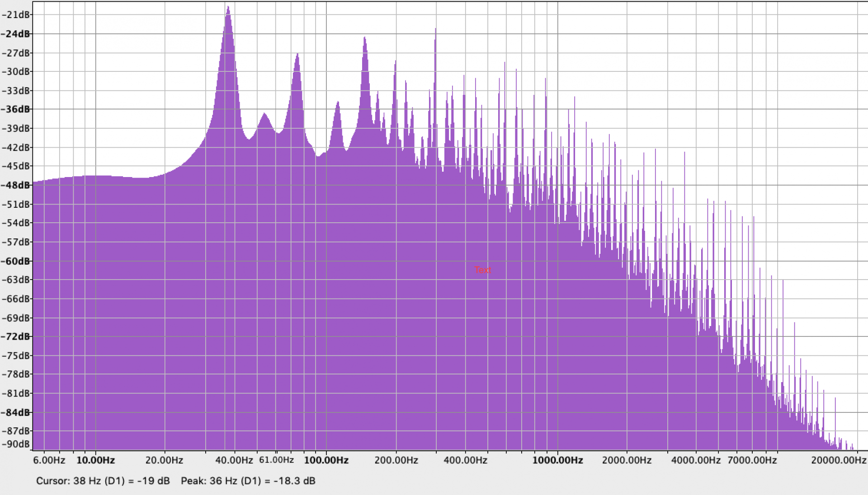Click the 1000.00Hz frequency axis label
The height and width of the screenshot is (495, 868).
point(557,460)
